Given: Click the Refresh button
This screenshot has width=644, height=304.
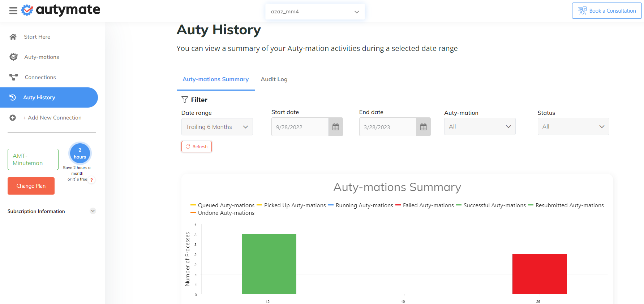Looking at the screenshot, I should (x=197, y=147).
